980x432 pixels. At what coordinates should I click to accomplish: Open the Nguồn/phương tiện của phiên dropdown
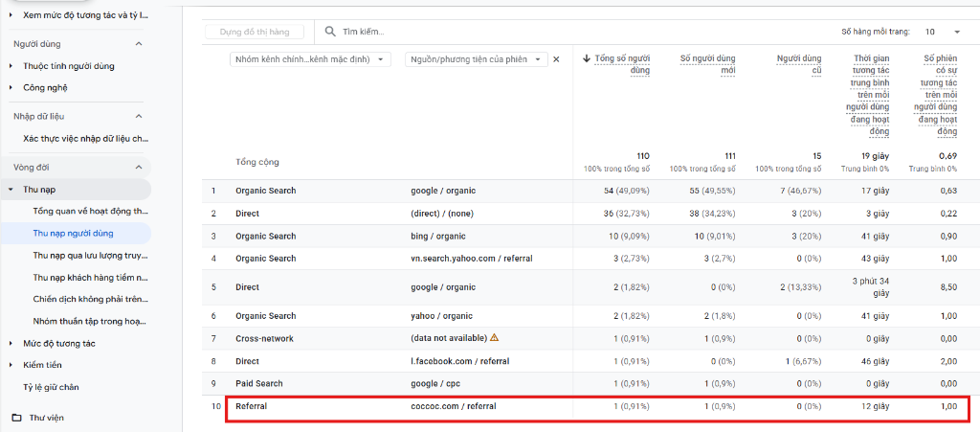[x=477, y=59]
